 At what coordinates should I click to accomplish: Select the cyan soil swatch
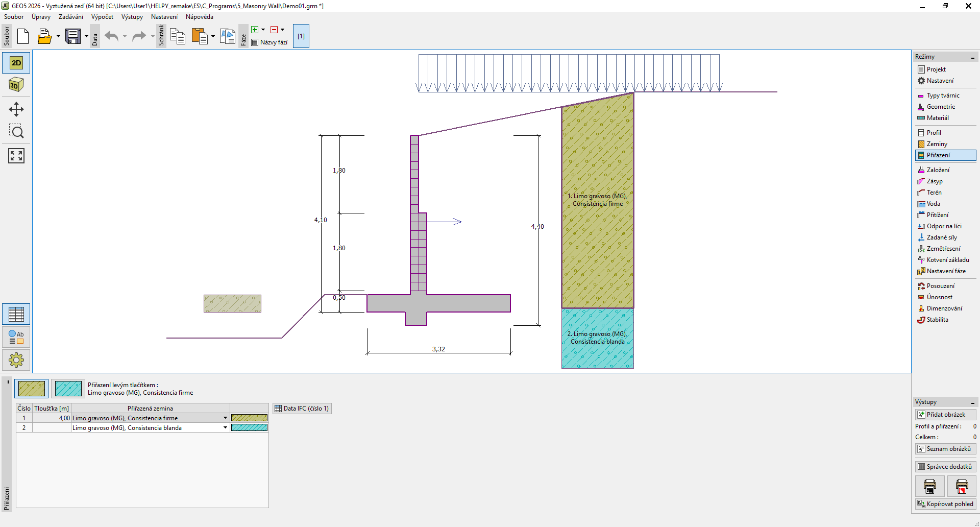coord(68,389)
